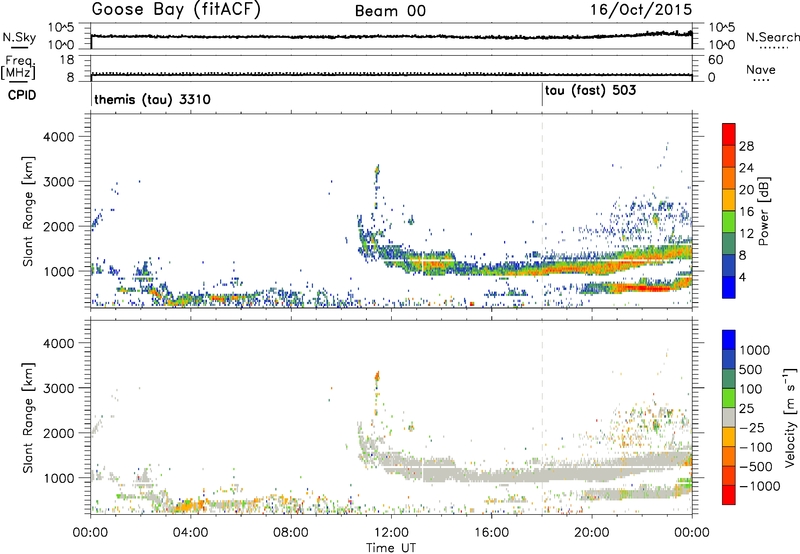The width and height of the screenshot is (800, 554).
Task: Click the orange velocity spike near 11:30 at 3200 km
Action: (377, 376)
